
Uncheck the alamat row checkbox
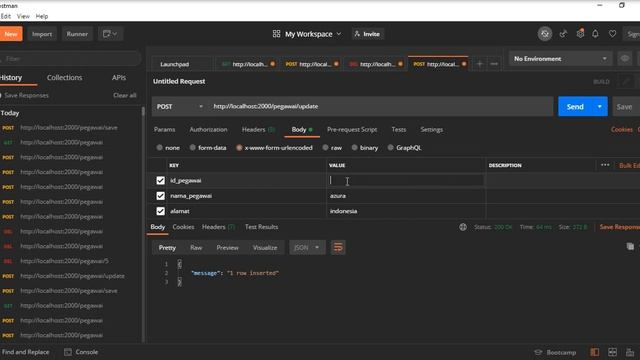[160, 211]
